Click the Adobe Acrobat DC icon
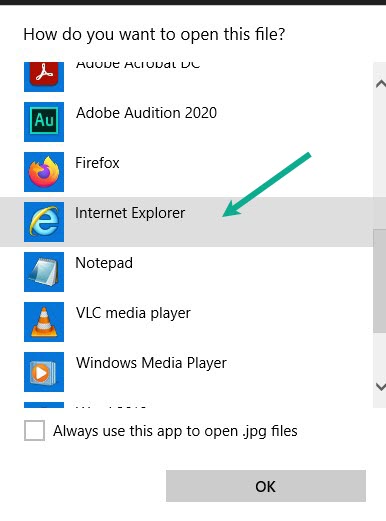The width and height of the screenshot is (386, 521). [x=44, y=77]
